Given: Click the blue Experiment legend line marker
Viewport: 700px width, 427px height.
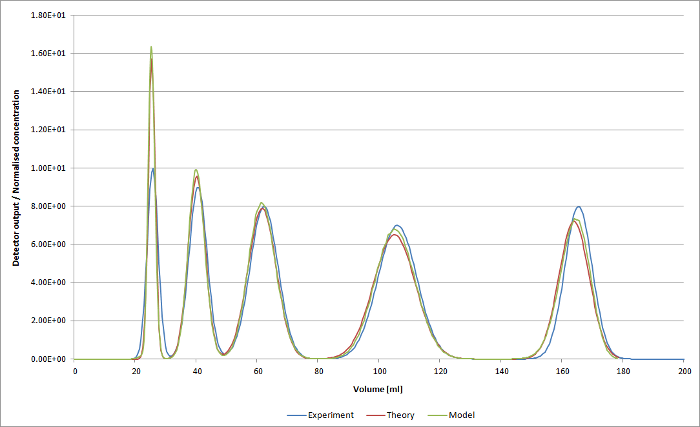Looking at the screenshot, I should [294, 414].
